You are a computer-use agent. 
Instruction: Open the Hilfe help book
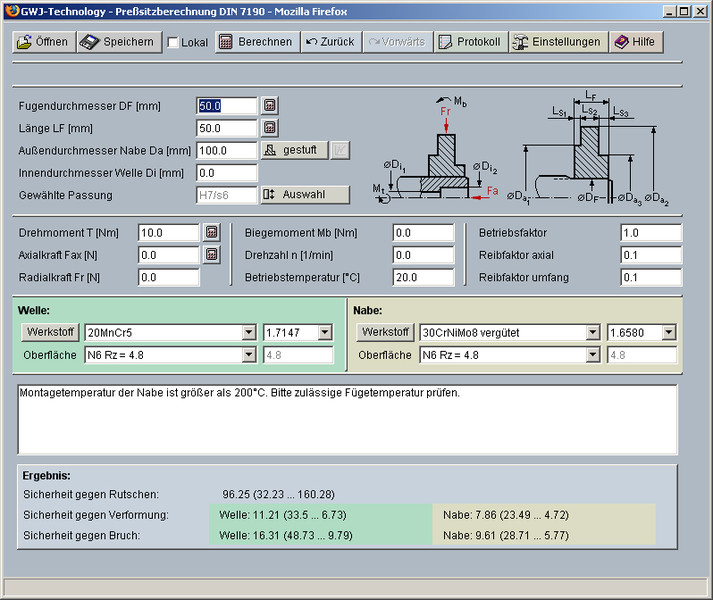[x=636, y=42]
